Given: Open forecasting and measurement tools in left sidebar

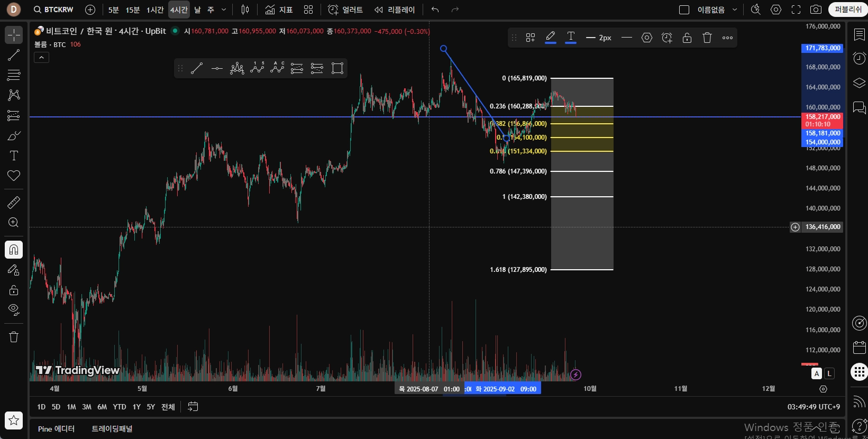Looking at the screenshot, I should point(14,115).
